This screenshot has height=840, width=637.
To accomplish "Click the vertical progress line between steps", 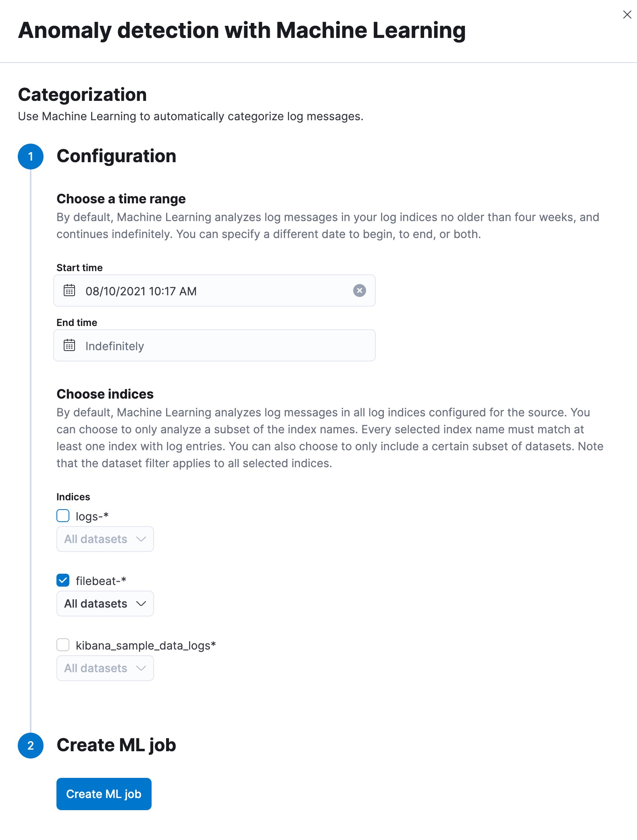I will (31, 444).
